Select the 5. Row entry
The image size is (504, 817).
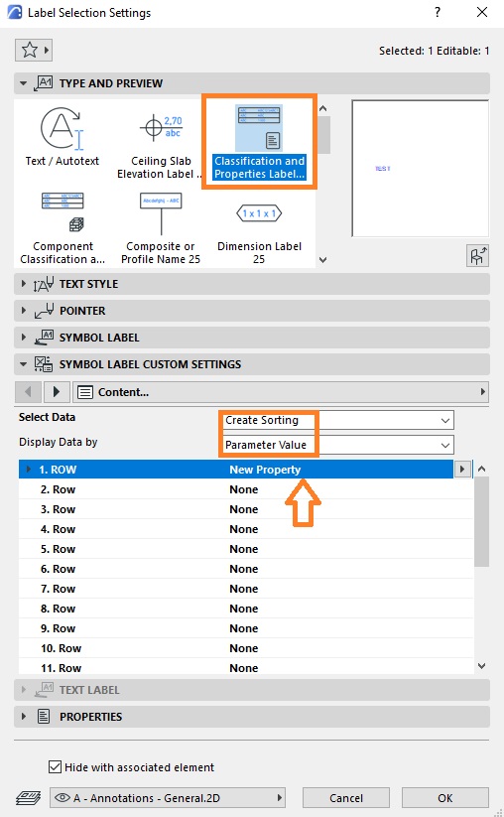click(246, 549)
